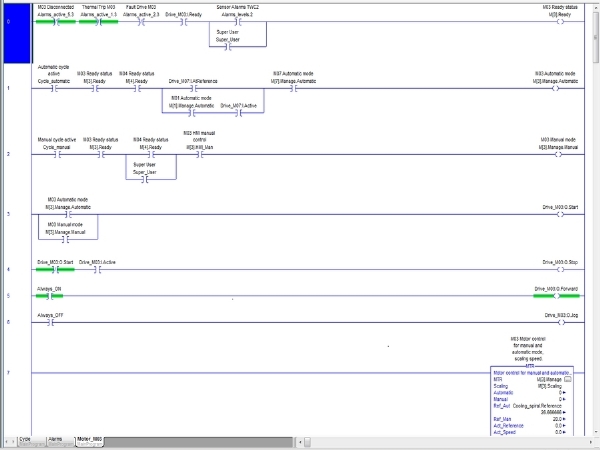The image size is (600, 450).
Task: Select the Drive_M03:O.Start contact in rung 4
Action: (x=55, y=270)
